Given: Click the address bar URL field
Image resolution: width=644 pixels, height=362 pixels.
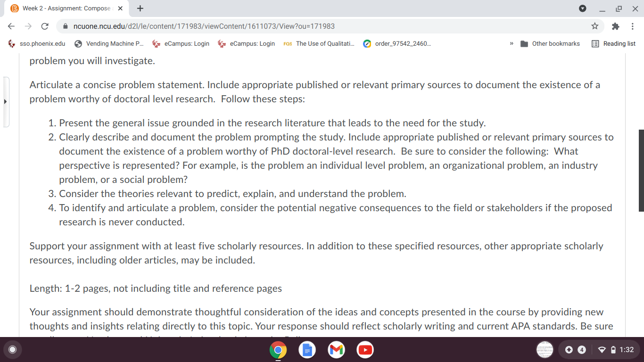Looking at the screenshot, I should coord(330,26).
